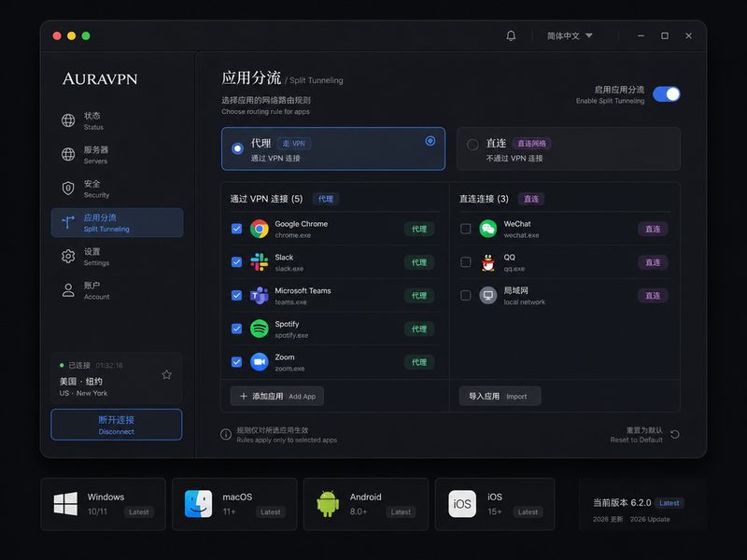Viewport: 747px width, 560px height.
Task: Click the iOS platform icon
Action: coord(462,504)
